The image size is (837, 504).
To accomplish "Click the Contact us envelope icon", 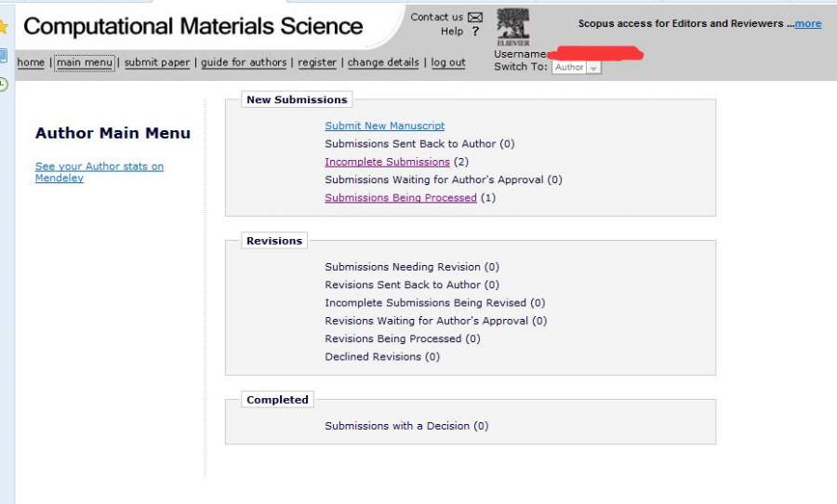I will (475, 17).
